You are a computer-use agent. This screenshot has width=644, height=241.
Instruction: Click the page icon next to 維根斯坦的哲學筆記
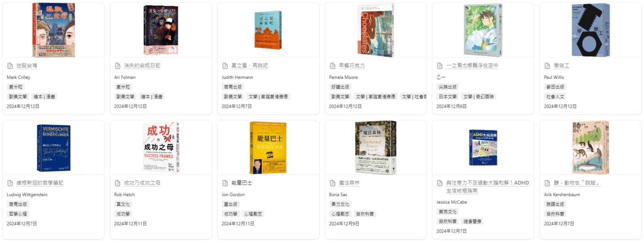tap(10, 183)
